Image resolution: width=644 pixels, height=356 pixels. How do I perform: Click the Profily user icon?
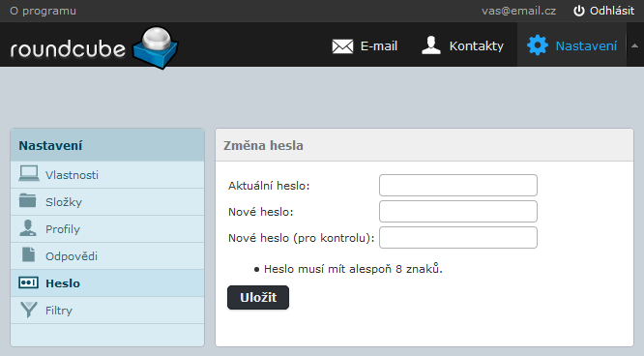click(28, 227)
